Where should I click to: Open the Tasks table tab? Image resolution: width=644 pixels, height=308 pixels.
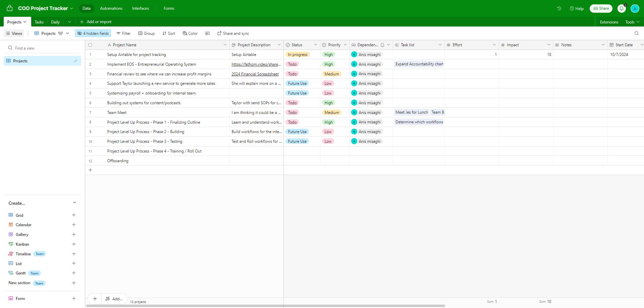(39, 22)
